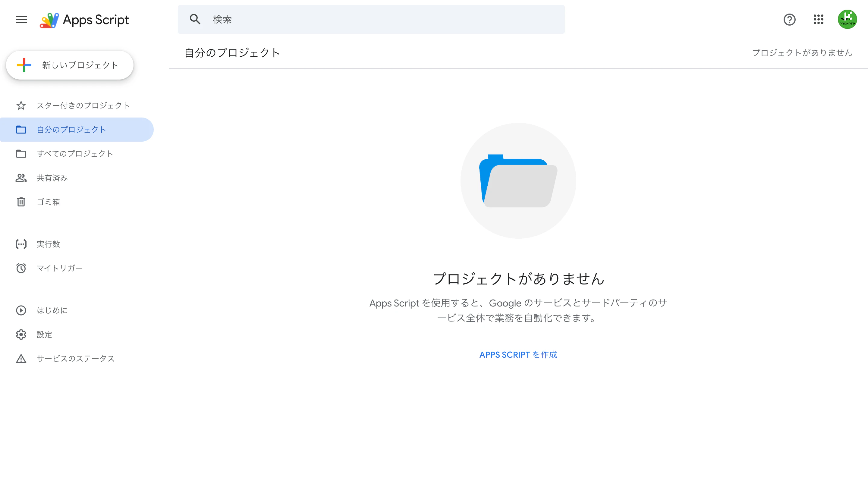Click the folder icon beside 自分のプロジェクト
This screenshot has height=490, width=868.
21,129
